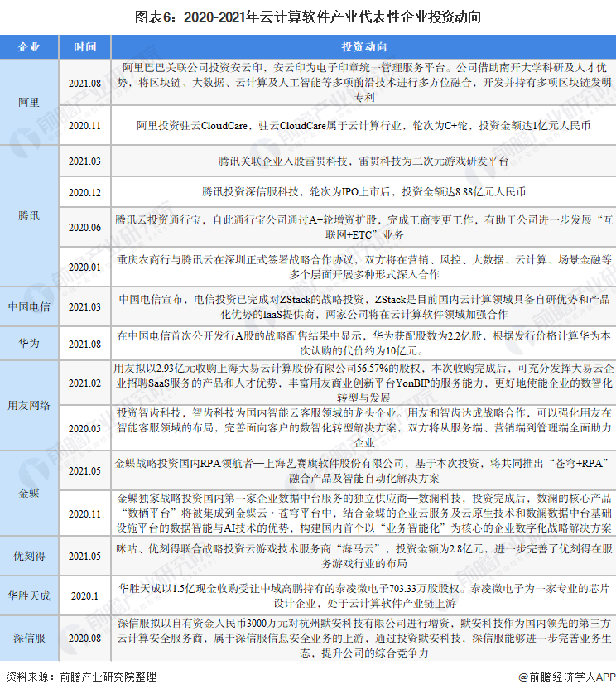This screenshot has width=616, height=694.
Task: Click the '@前瞻经济学人APP' credit text
Action: pyautogui.click(x=567, y=677)
